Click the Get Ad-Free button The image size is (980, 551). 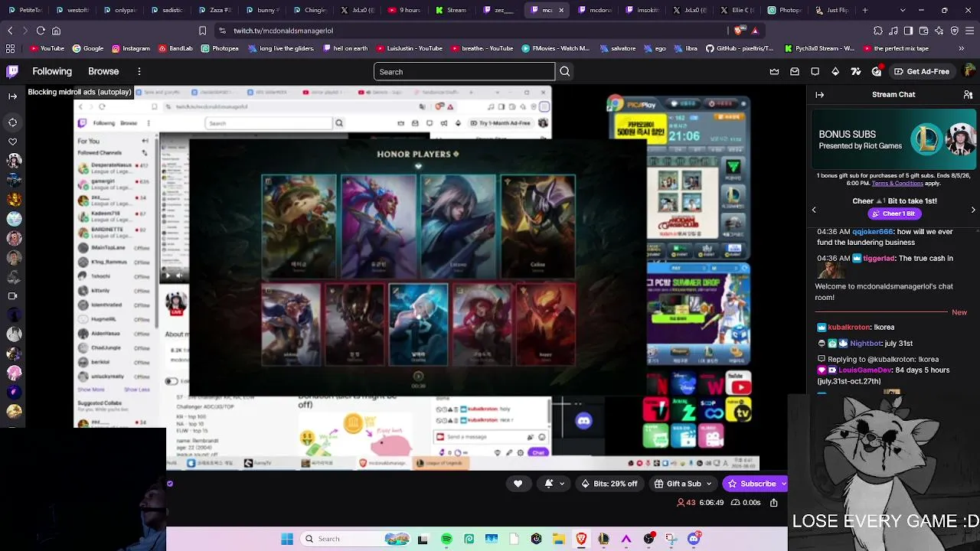pos(921,71)
